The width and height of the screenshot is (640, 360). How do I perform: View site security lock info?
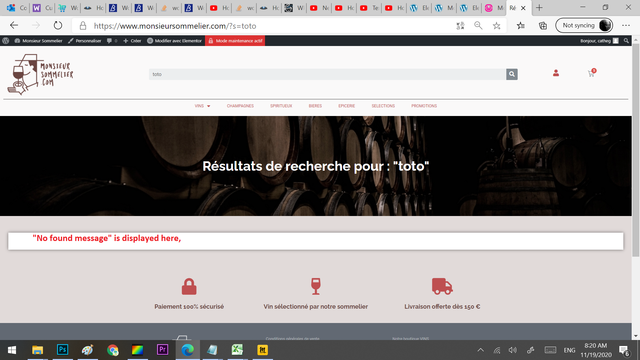[83, 26]
